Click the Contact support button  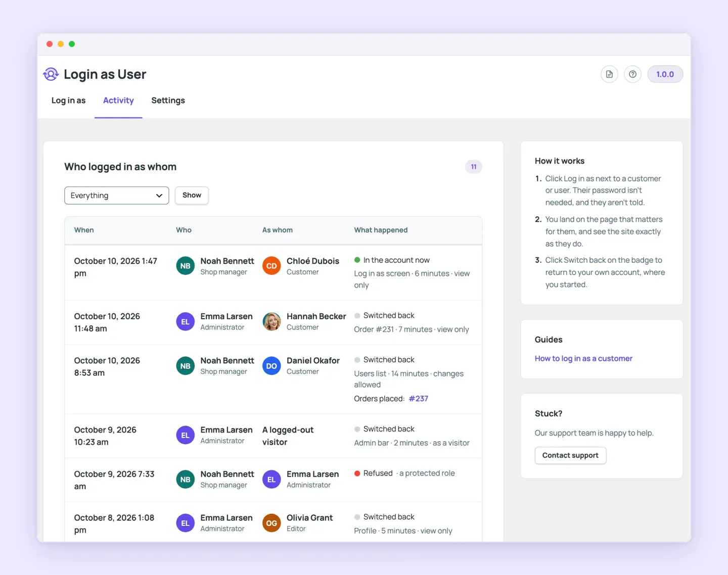570,455
